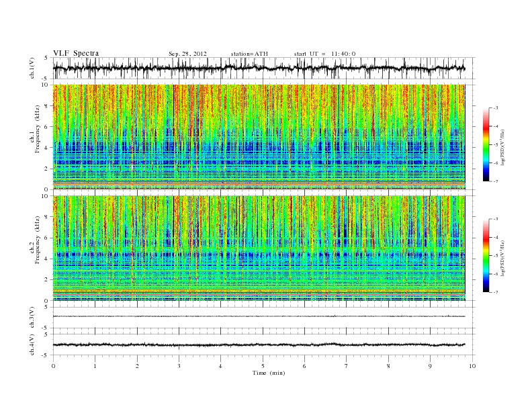
Task: Click the "station=ATH" label
Action: click(x=249, y=54)
